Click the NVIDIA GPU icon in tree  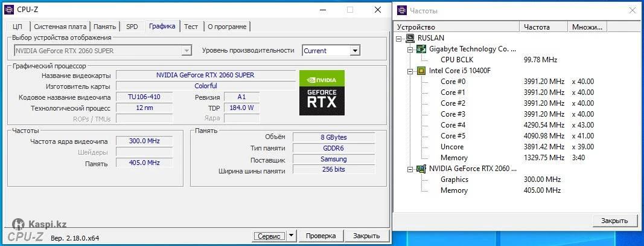(421, 169)
